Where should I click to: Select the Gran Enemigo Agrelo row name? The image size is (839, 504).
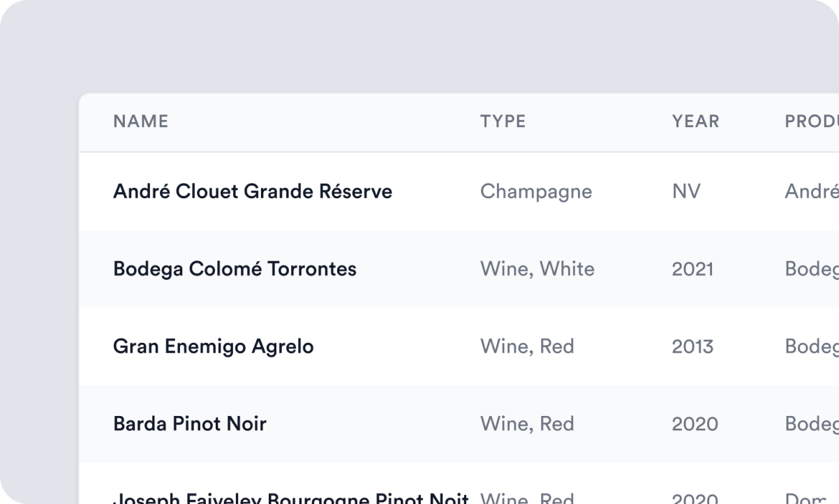213,346
